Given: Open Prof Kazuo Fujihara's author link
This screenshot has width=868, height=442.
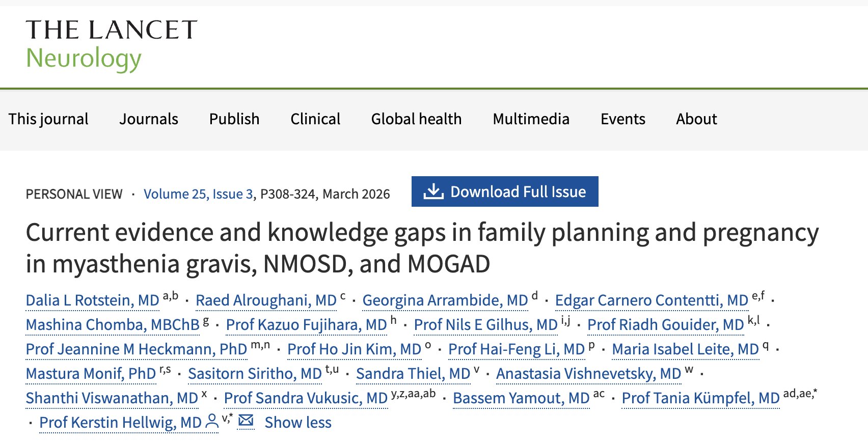Looking at the screenshot, I should click(x=306, y=325).
